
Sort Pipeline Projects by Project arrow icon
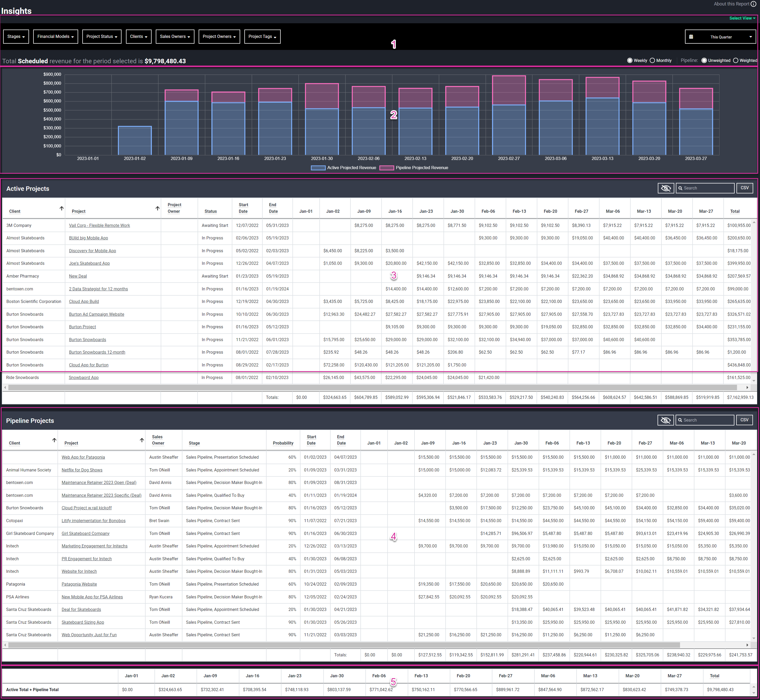pos(142,440)
